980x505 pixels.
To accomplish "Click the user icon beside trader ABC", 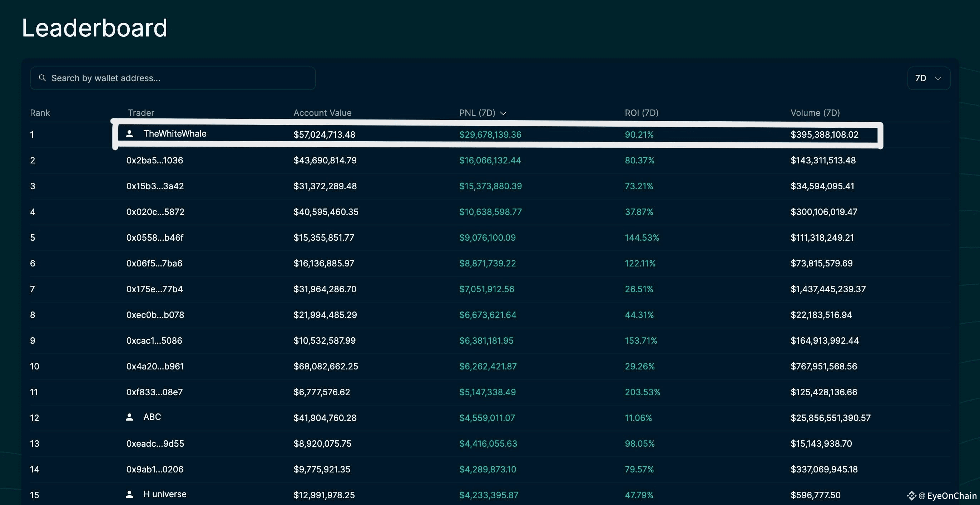I will 130,416.
